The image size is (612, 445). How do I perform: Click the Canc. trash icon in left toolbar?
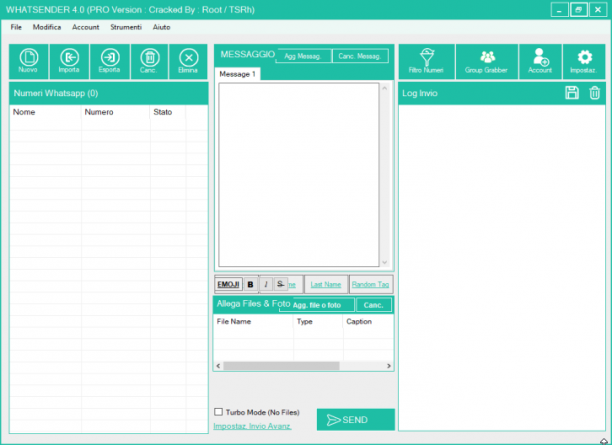[149, 62]
